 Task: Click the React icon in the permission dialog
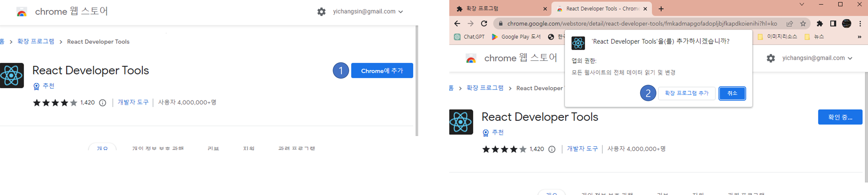[578, 43]
